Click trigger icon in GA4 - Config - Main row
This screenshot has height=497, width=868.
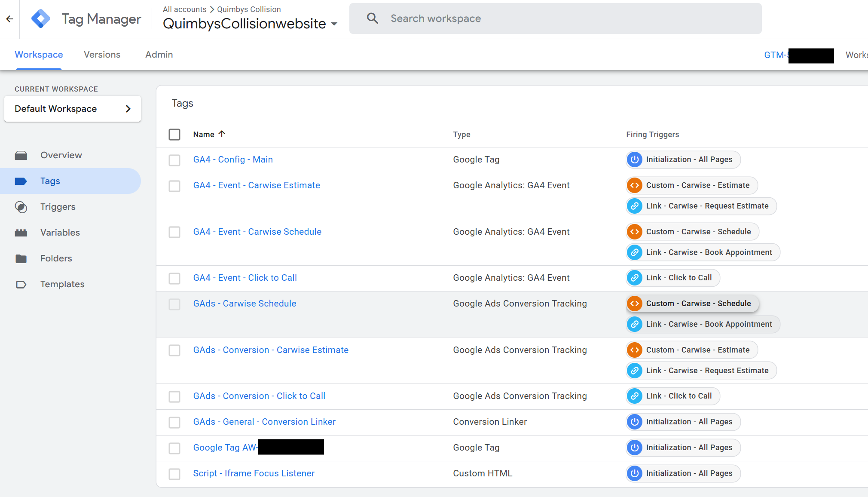(634, 160)
